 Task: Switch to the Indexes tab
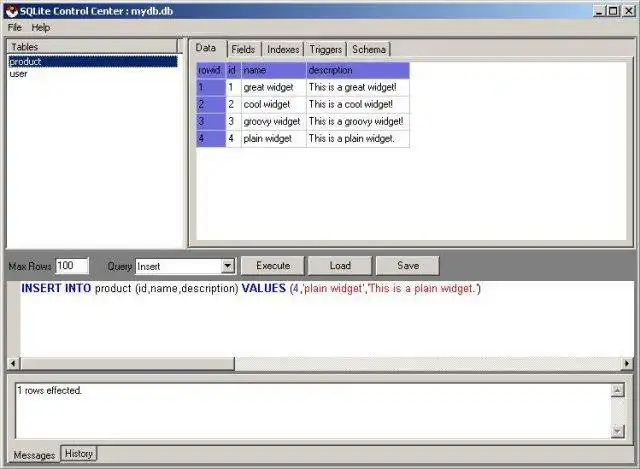283,49
